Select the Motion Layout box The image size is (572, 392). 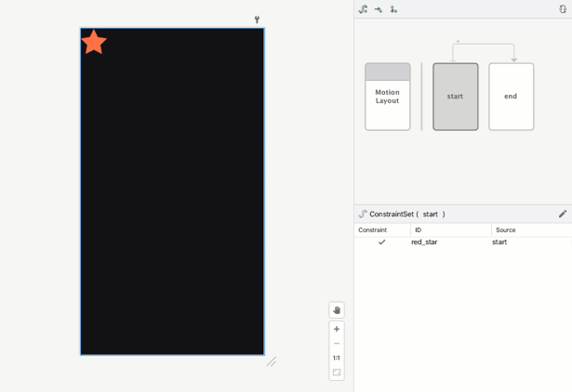[387, 97]
